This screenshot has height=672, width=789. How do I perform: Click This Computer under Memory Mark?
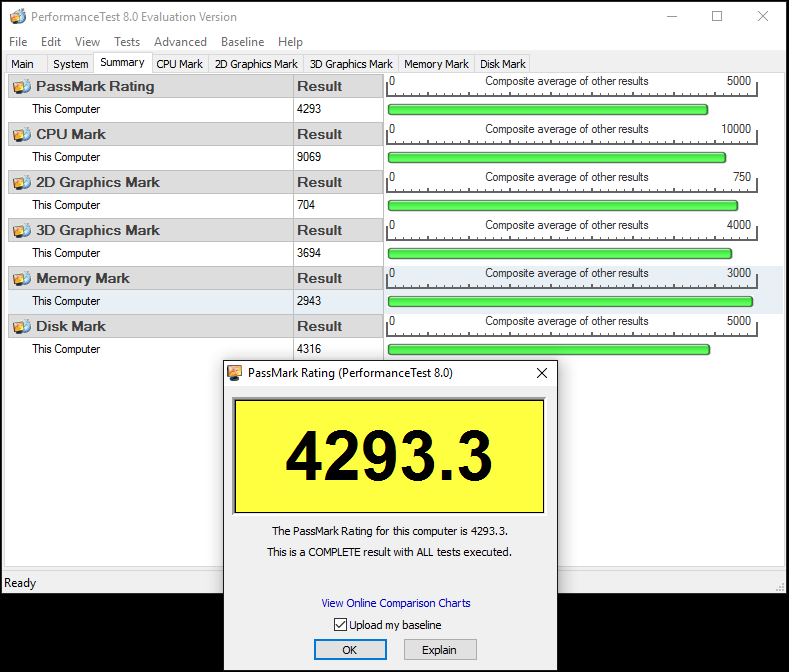pyautogui.click(x=66, y=301)
